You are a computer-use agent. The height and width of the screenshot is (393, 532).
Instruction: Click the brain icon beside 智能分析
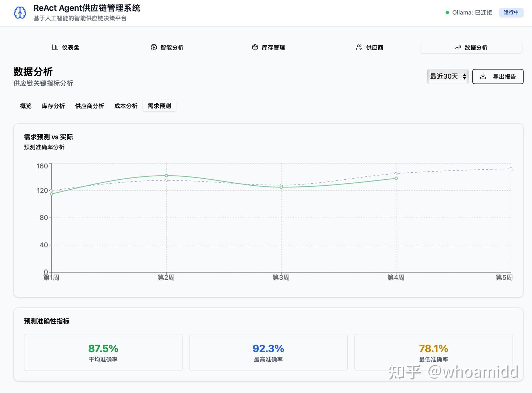point(154,47)
